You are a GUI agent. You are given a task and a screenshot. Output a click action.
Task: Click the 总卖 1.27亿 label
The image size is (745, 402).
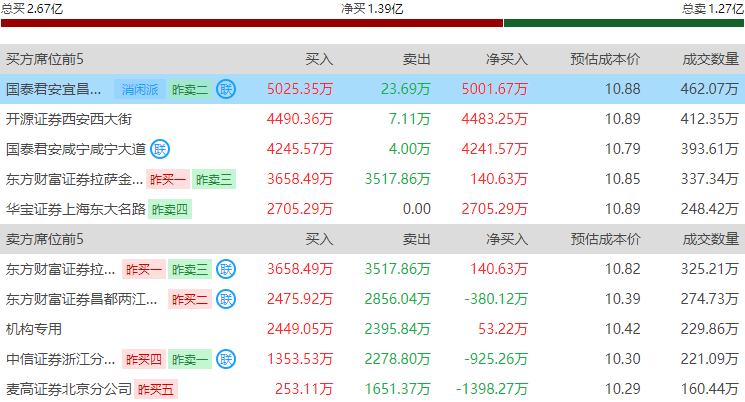(x=713, y=8)
